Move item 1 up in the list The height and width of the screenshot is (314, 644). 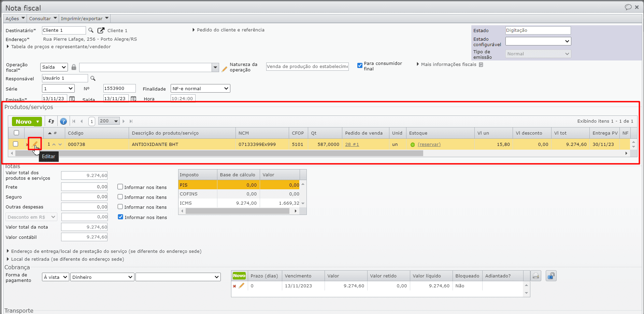click(x=54, y=145)
